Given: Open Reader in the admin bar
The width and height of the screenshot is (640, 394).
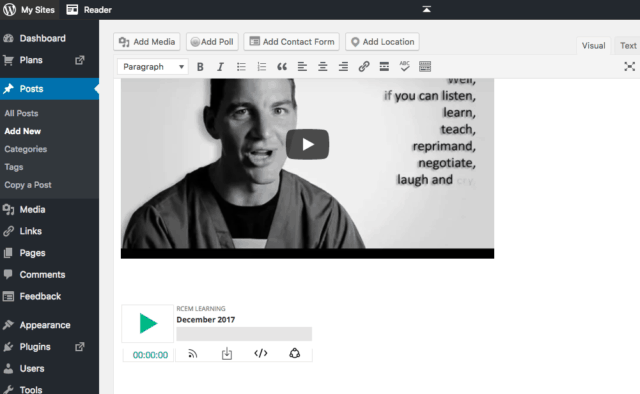Looking at the screenshot, I should (x=89, y=10).
